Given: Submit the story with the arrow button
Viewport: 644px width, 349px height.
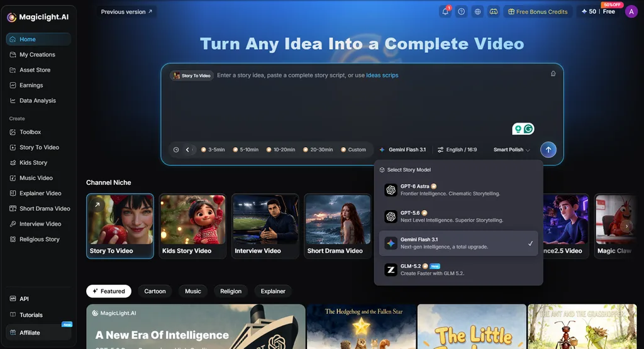Looking at the screenshot, I should pos(548,150).
